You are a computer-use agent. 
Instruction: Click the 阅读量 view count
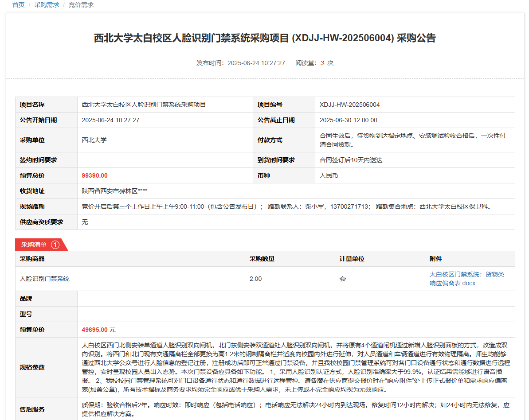(x=314, y=63)
